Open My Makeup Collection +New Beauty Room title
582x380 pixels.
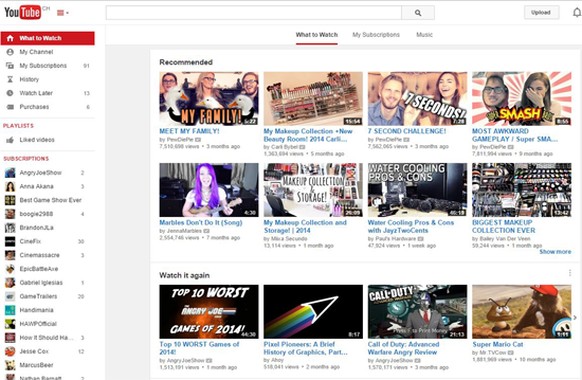(x=308, y=135)
